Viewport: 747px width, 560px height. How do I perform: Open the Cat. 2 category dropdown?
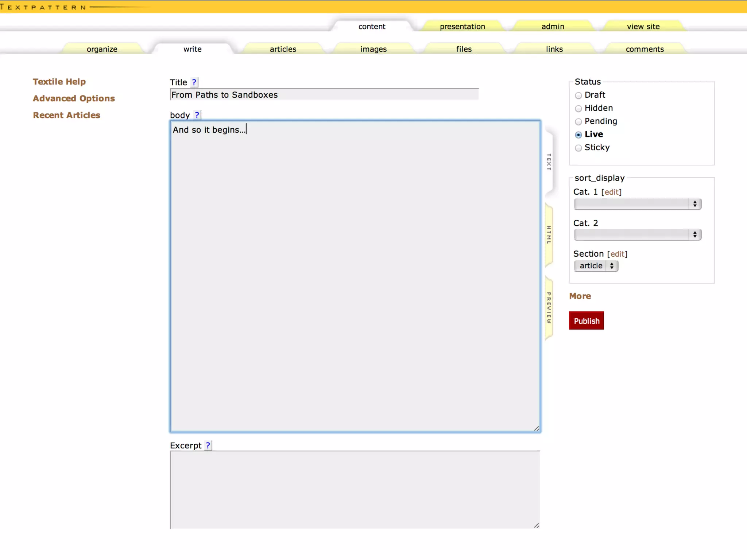[x=637, y=235]
